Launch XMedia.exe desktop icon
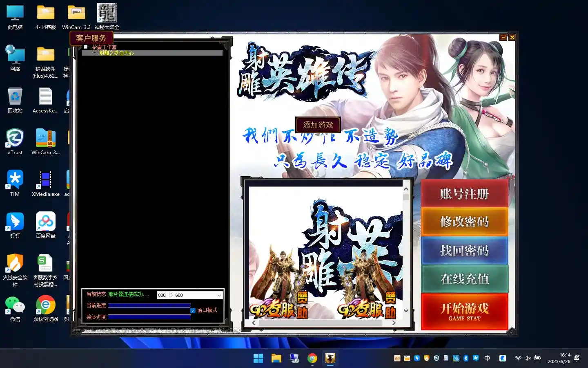The width and height of the screenshot is (588, 368). coord(46,184)
